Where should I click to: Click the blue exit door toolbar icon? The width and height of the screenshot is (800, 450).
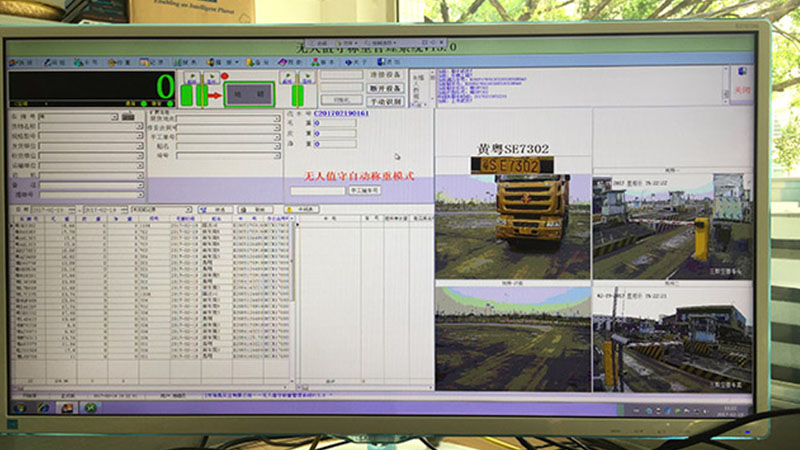tap(381, 62)
